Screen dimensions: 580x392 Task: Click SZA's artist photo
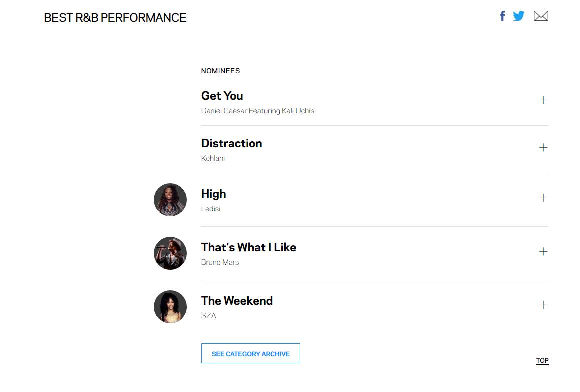tap(170, 307)
